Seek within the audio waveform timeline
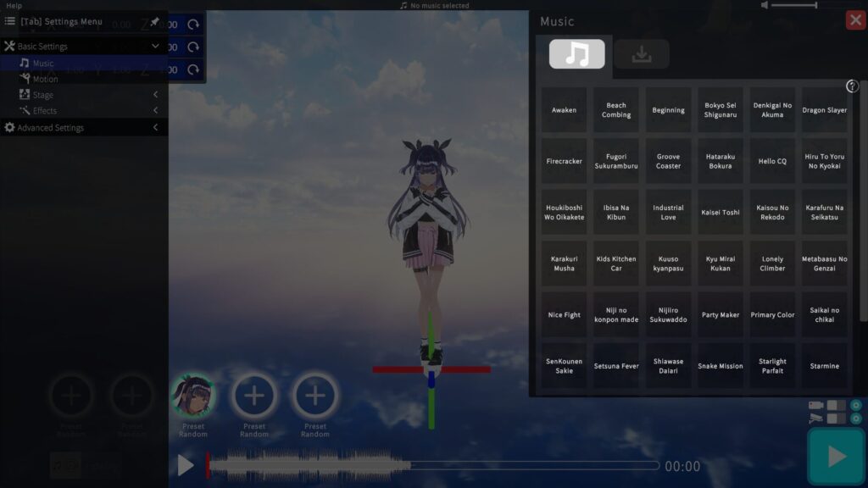Screen dimensions: 868x488 coord(433,465)
